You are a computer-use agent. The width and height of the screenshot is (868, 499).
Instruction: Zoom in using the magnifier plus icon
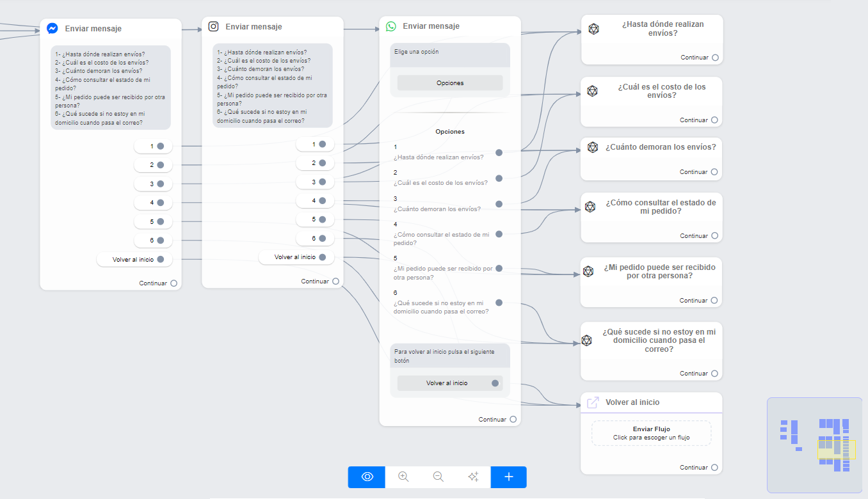(x=403, y=477)
